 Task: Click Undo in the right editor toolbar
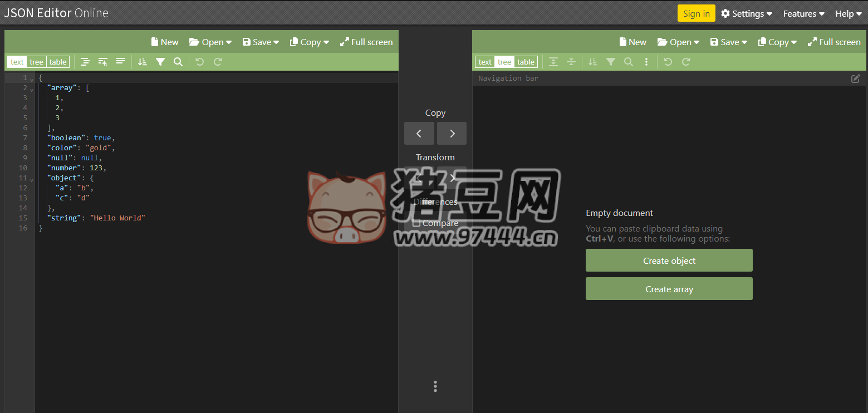[668, 61]
